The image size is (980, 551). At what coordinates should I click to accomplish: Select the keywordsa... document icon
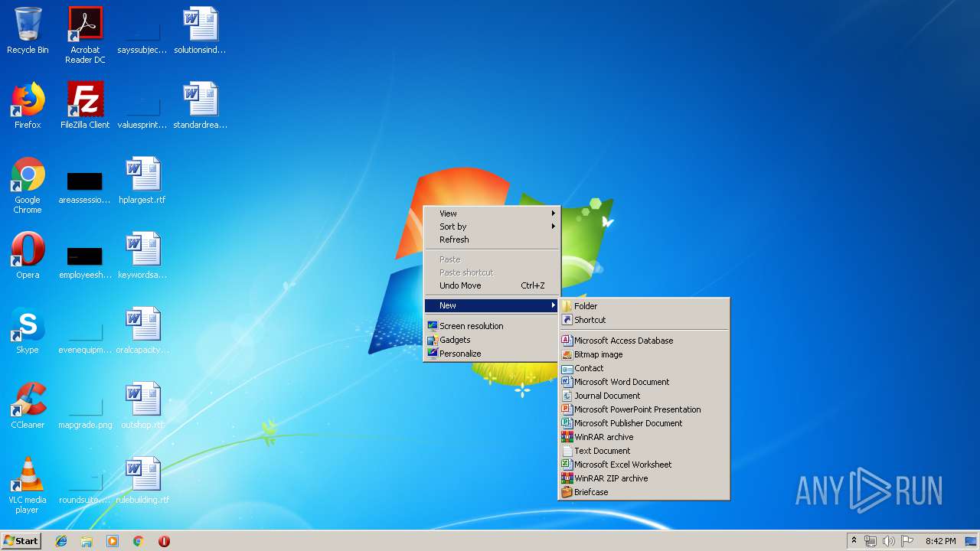142,256
